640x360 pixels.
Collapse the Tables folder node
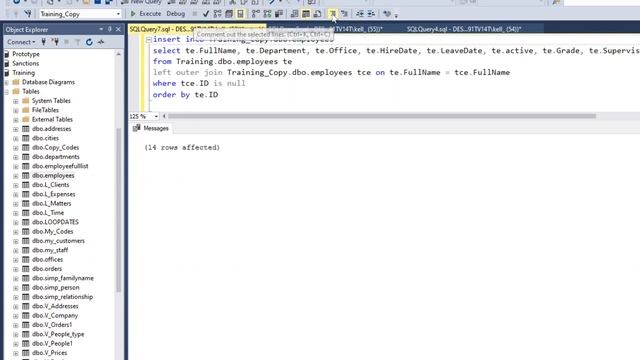point(7,91)
